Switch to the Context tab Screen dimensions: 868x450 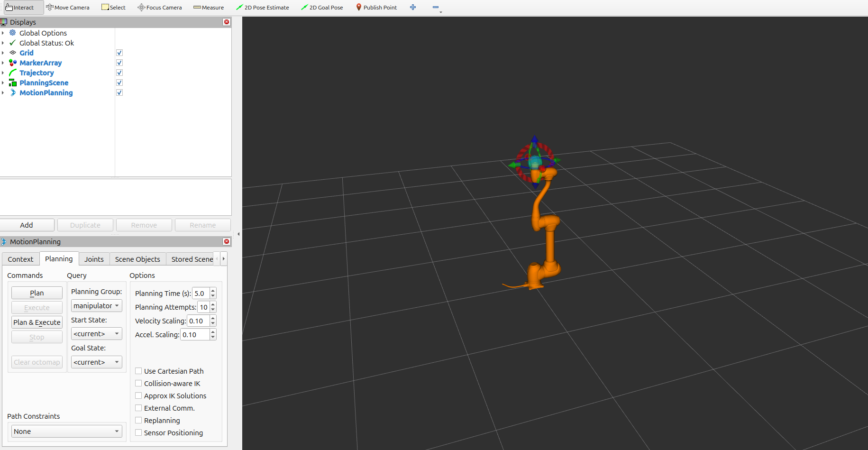point(20,259)
